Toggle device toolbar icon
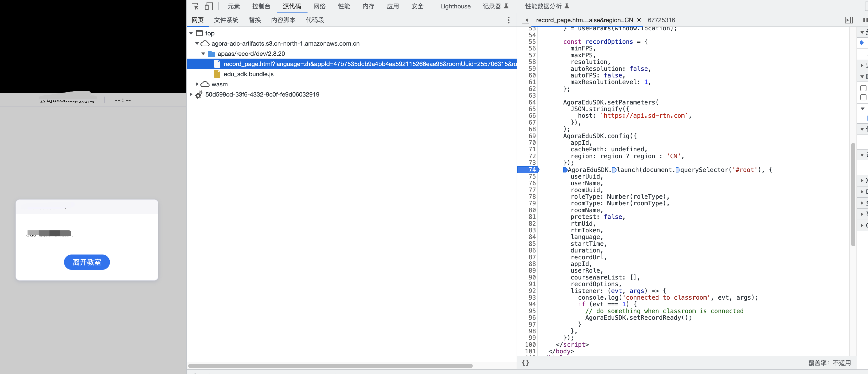Screen dimensions: 868x374 point(209,6)
